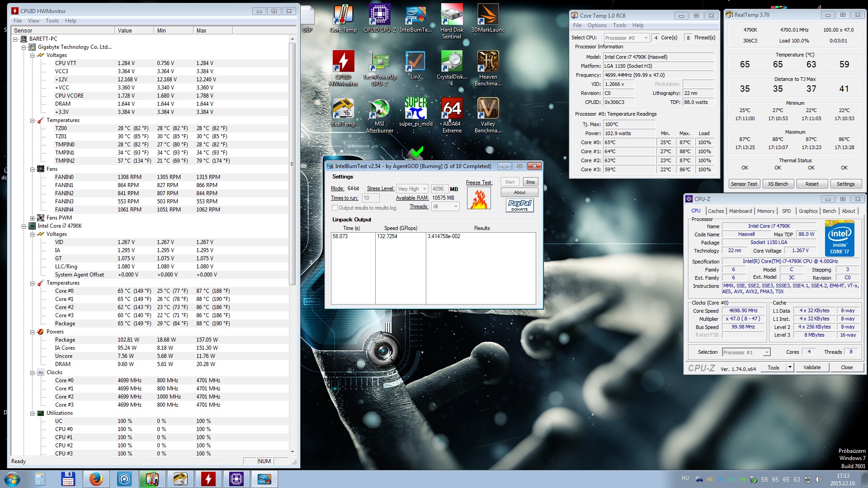The width and height of the screenshot is (868, 488).
Task: Open RealTemp desktop shortcut
Action: pyautogui.click(x=343, y=113)
